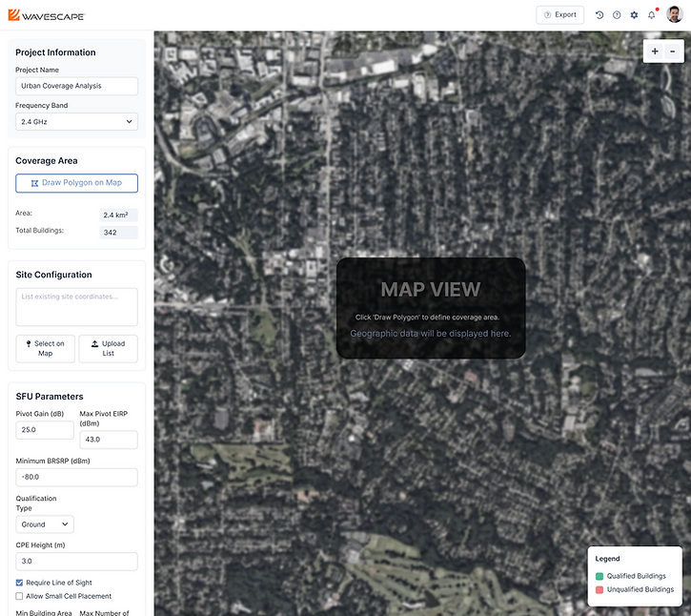Click the 'Site Configuration' heading
This screenshot has width=691, height=616.
pyautogui.click(x=53, y=275)
